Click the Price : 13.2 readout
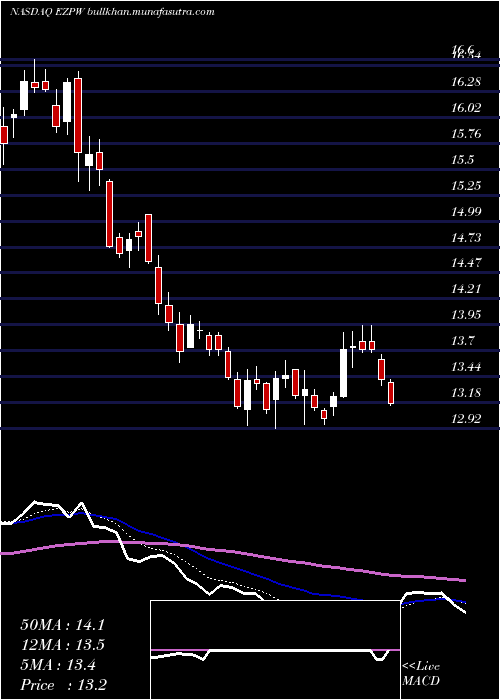This screenshot has width=500, height=700. (63, 685)
